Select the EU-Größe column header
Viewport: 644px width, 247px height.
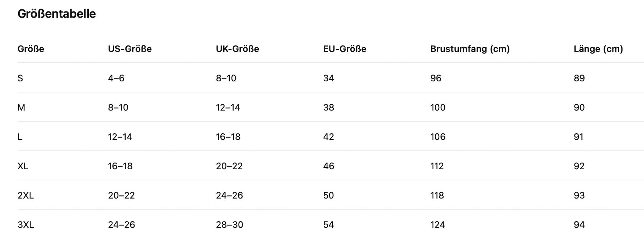345,49
